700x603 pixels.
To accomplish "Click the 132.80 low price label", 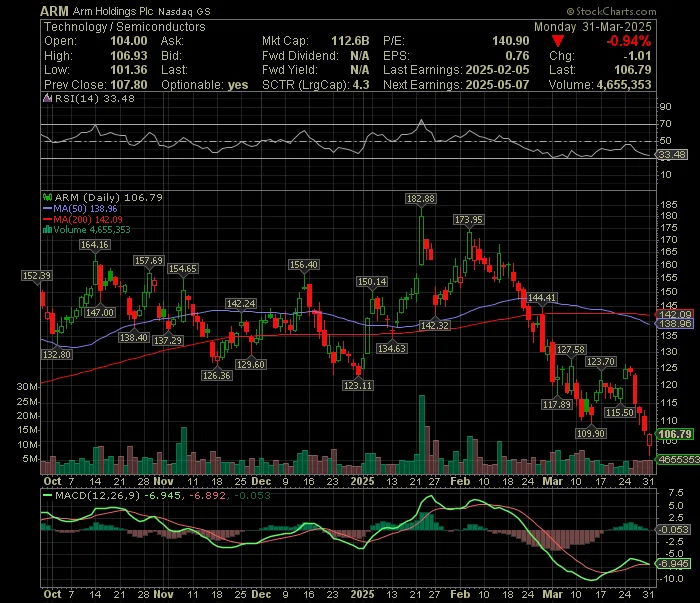I will point(57,354).
